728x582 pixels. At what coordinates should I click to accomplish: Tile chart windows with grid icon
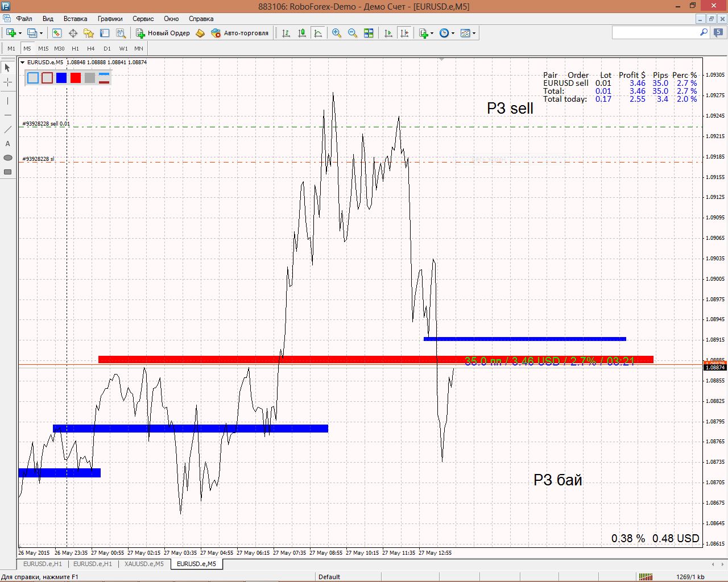pyautogui.click(x=369, y=33)
